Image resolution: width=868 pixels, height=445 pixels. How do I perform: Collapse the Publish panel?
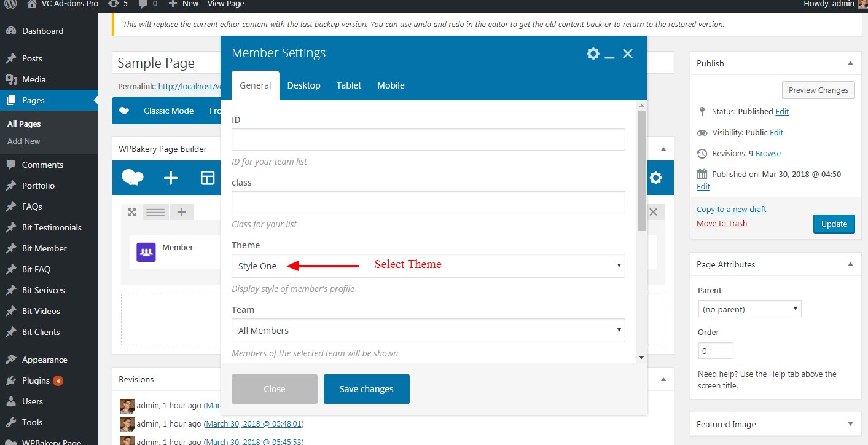pos(850,63)
